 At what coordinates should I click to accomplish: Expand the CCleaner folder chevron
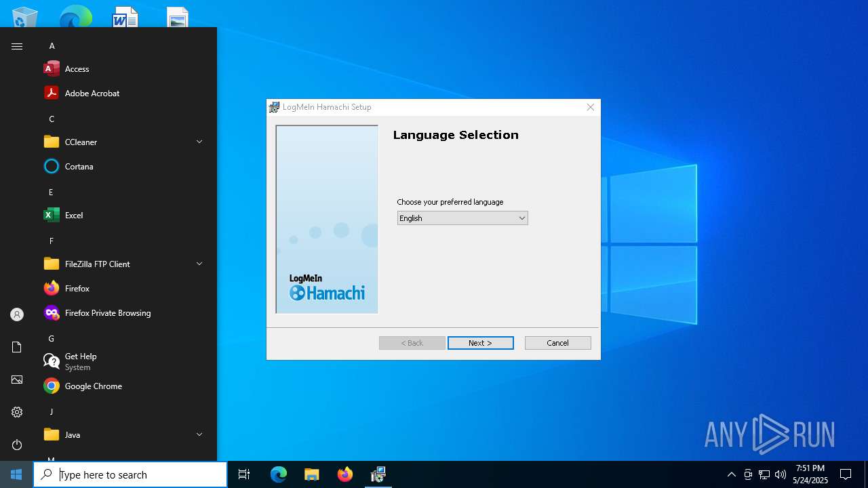(x=199, y=142)
